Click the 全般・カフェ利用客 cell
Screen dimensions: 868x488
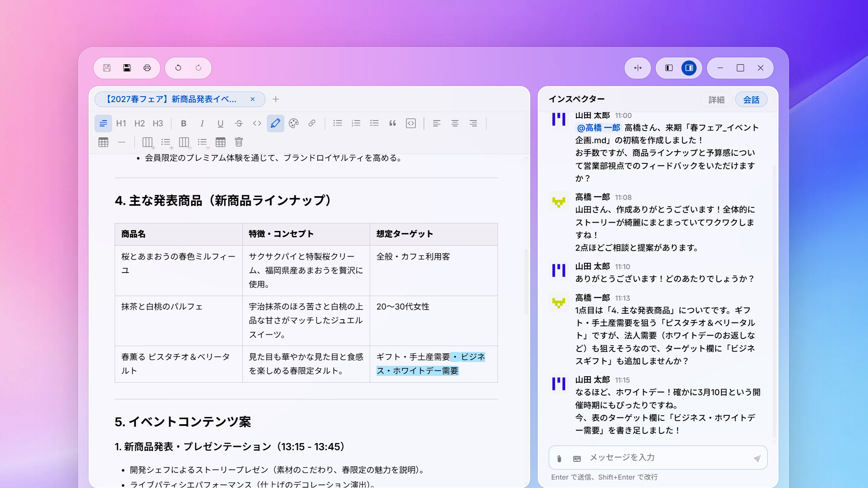[434, 271]
